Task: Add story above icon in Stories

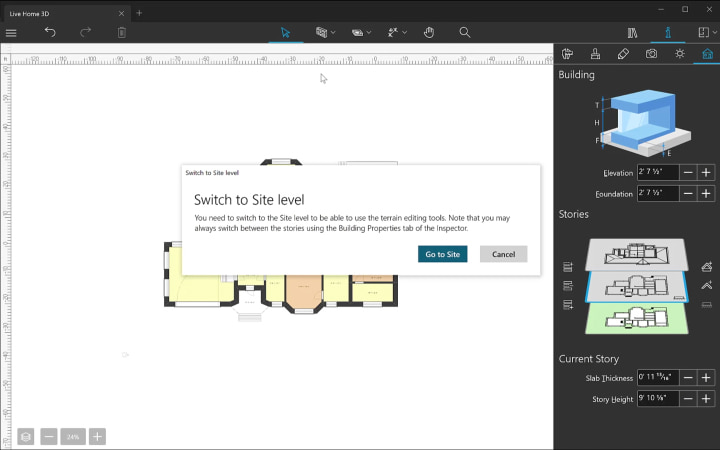Action: pos(568,267)
